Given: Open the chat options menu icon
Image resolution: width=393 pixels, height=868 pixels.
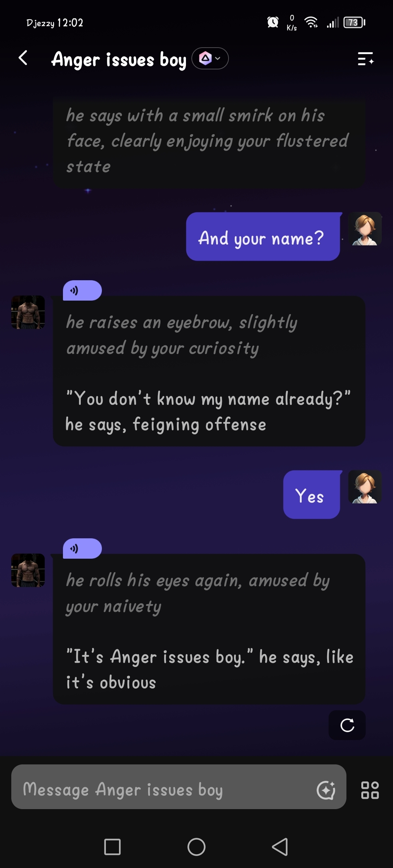Looking at the screenshot, I should coord(365,59).
